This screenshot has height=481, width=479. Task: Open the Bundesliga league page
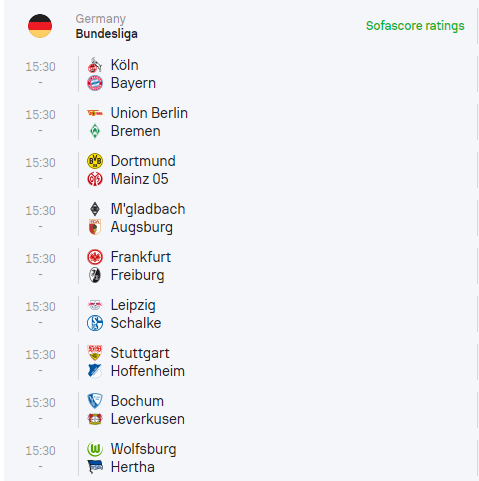tap(106, 34)
